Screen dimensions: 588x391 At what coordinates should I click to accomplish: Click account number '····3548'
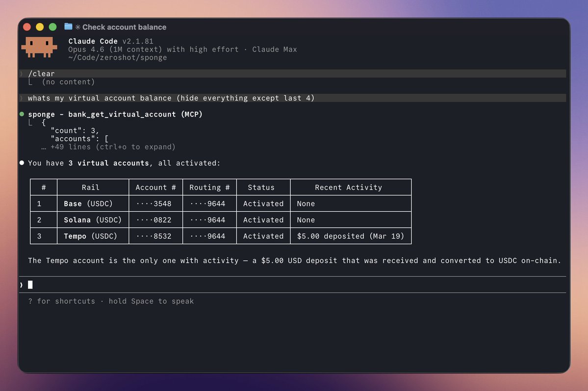(x=154, y=204)
